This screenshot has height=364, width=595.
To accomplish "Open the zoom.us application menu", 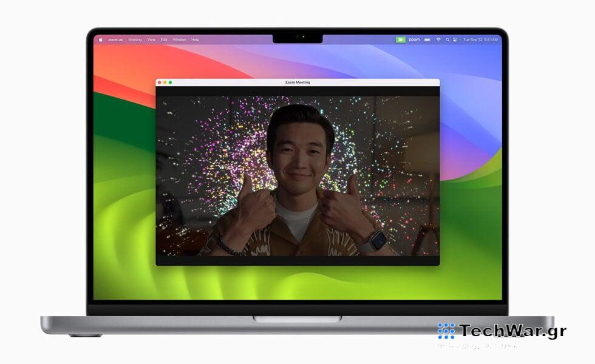I will pyautogui.click(x=115, y=39).
